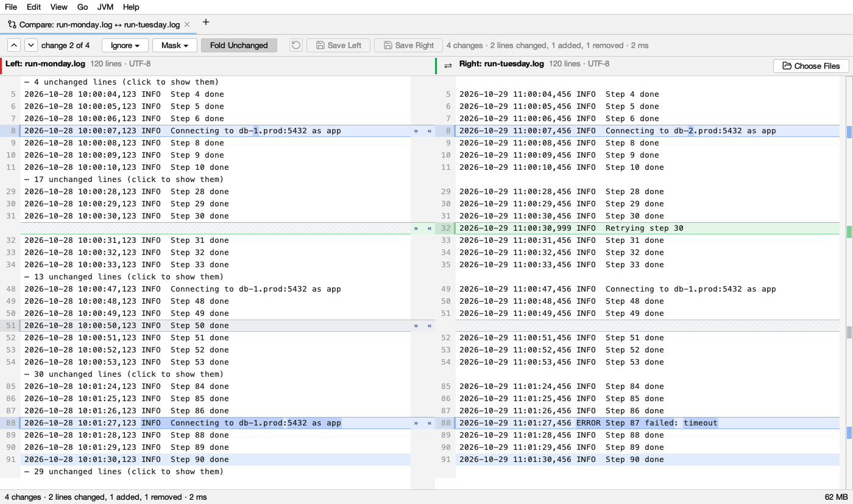Expand the 17 unchanged lines fold
This screenshot has height=504, width=853.
coord(124,180)
